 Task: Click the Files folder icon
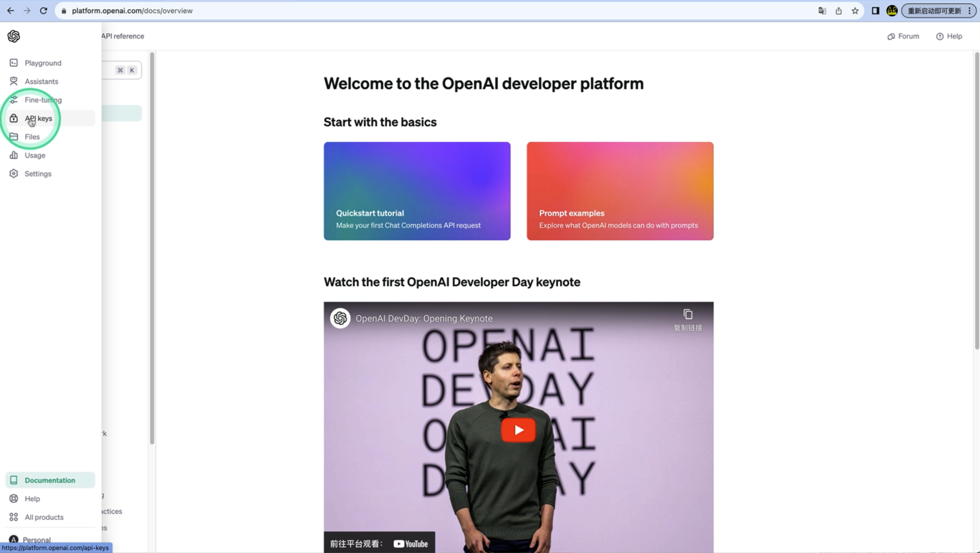tap(14, 136)
